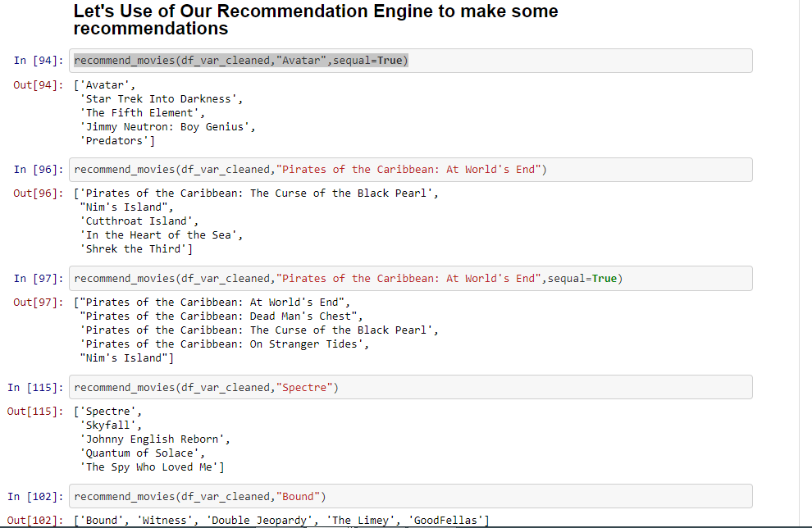Click 'Double Jeopardy' in the Out[102] output
The image size is (812, 528).
259,521
